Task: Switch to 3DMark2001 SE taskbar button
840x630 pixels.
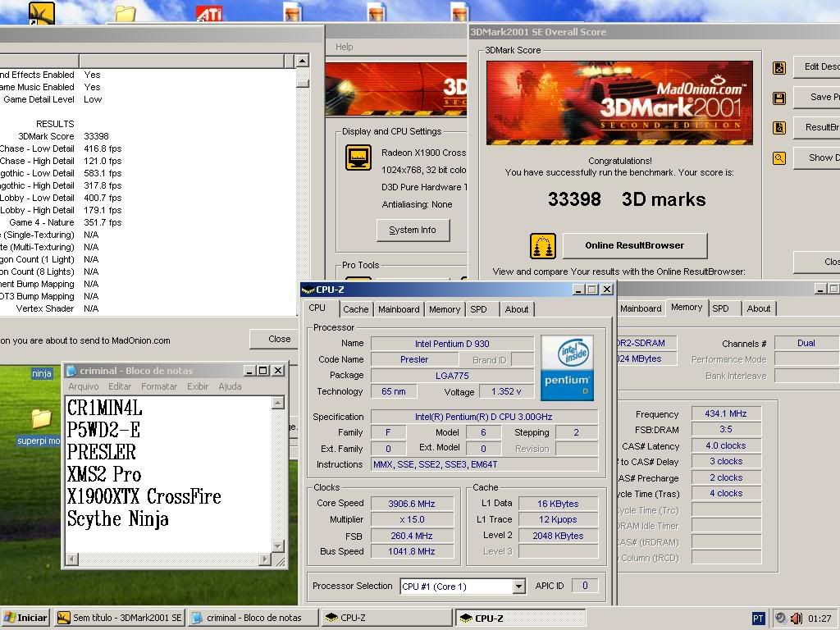Action: click(x=120, y=618)
